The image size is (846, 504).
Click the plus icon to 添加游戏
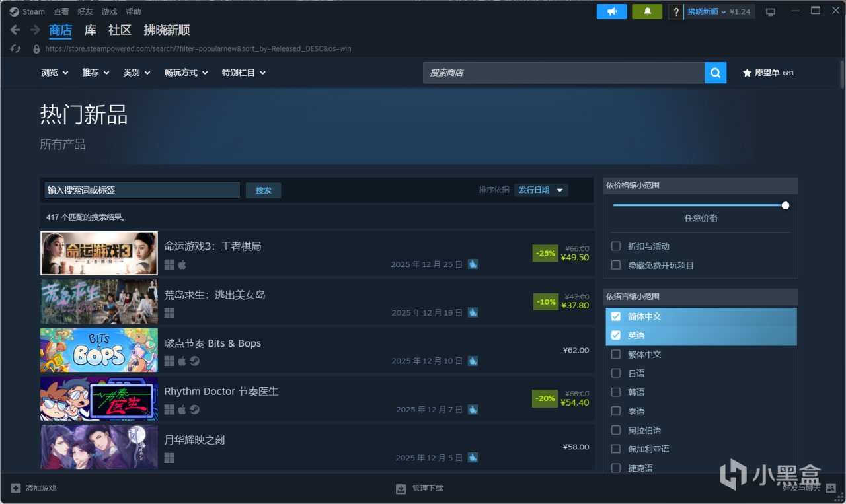click(x=16, y=488)
